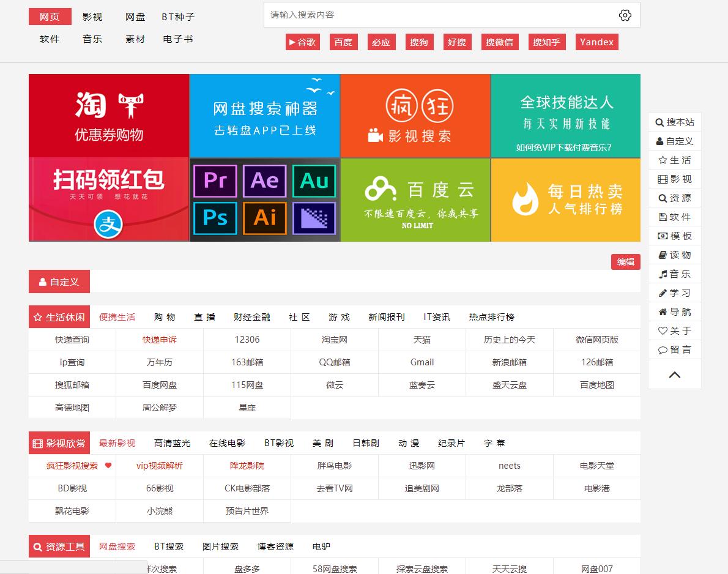Viewport: 728px width, 574px height.
Task: Open the 电影天堂 link
Action: point(597,466)
